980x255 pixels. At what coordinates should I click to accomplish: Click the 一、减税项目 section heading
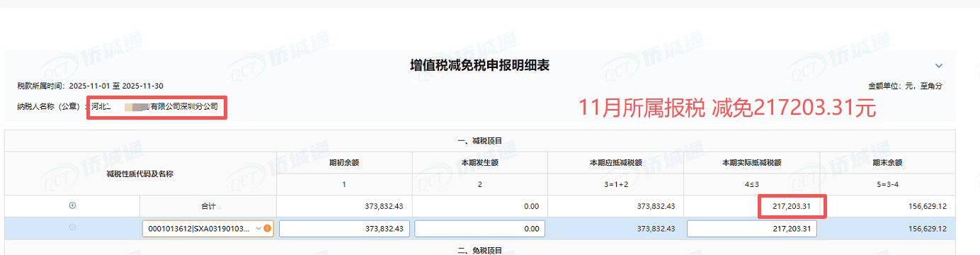click(x=479, y=141)
